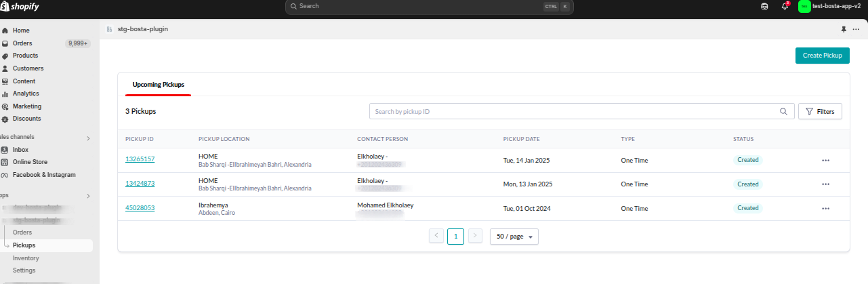
Task: Open the Products tag icon
Action: (x=5, y=56)
